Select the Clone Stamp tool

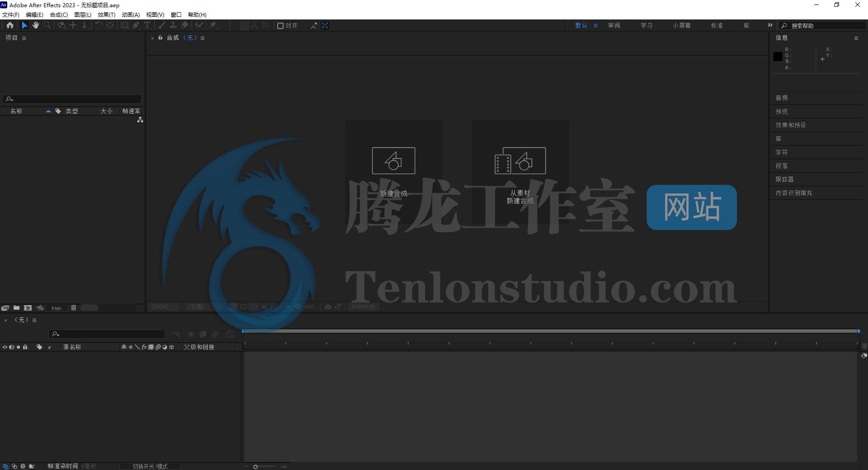[173, 25]
